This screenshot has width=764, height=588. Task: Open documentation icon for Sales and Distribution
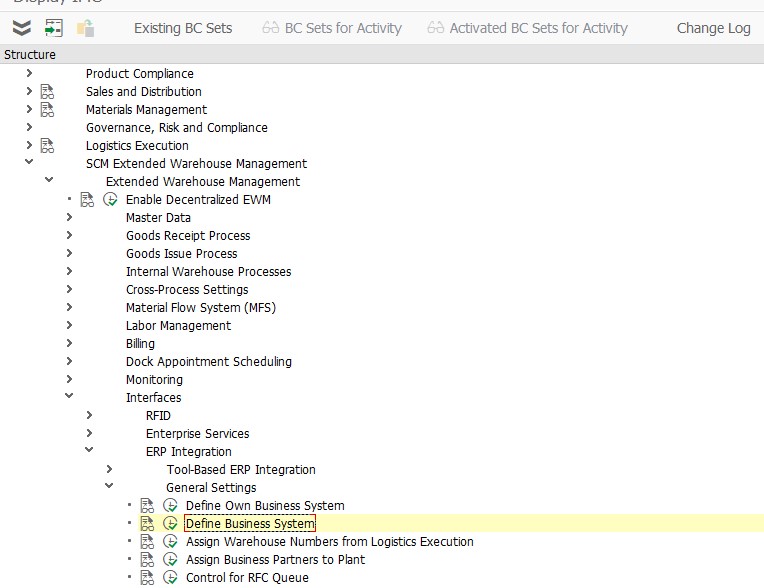coord(47,92)
